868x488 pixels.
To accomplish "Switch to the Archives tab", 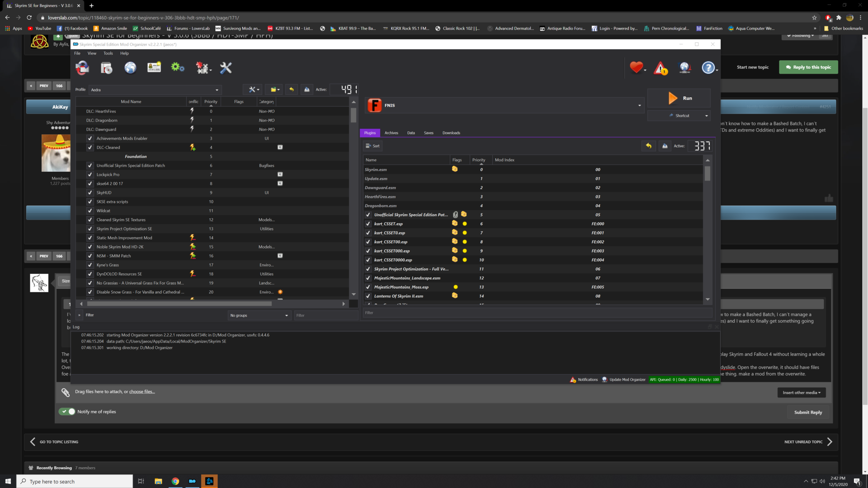I will click(x=392, y=133).
